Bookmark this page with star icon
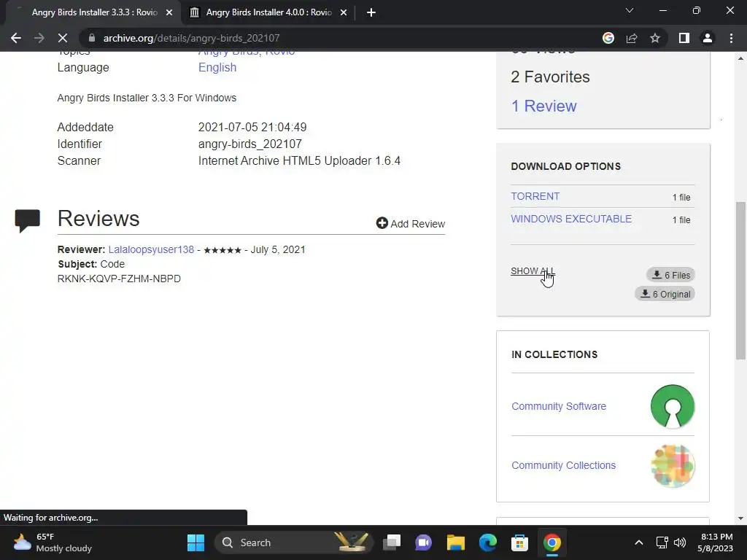This screenshot has height=560, width=747. (x=655, y=38)
